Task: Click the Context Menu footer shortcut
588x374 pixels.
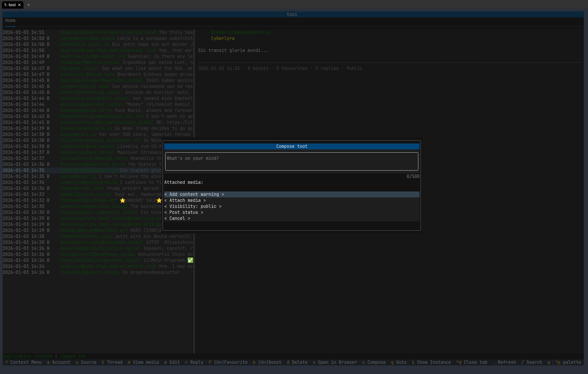Action: [23, 362]
